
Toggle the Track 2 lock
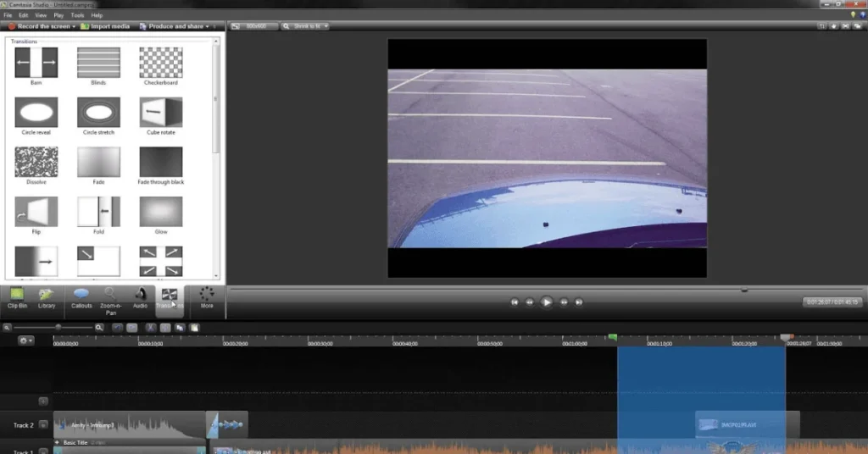(x=43, y=424)
